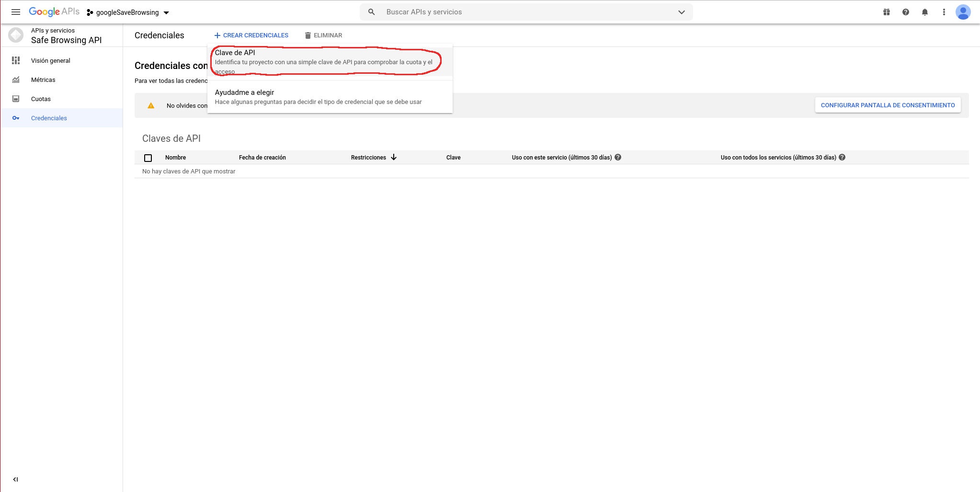The height and width of the screenshot is (492, 980).
Task: Click help icon next to 'Uso con este servicio'
Action: coord(618,157)
